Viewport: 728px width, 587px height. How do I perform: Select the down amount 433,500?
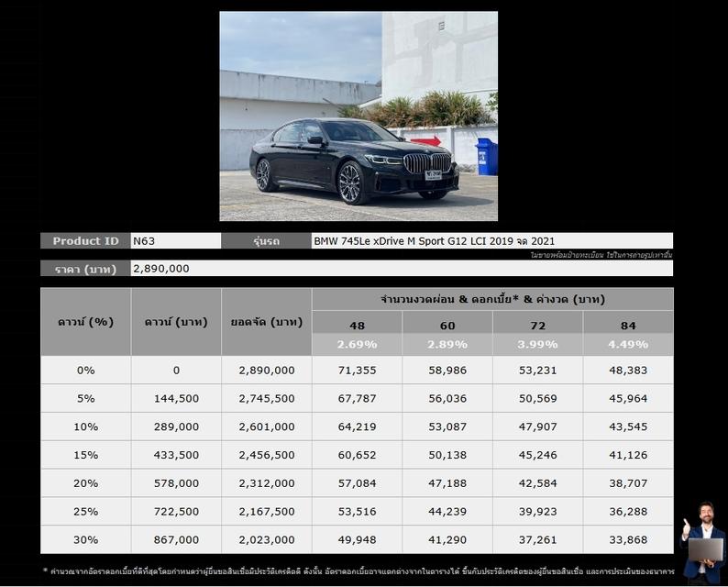click(x=176, y=455)
